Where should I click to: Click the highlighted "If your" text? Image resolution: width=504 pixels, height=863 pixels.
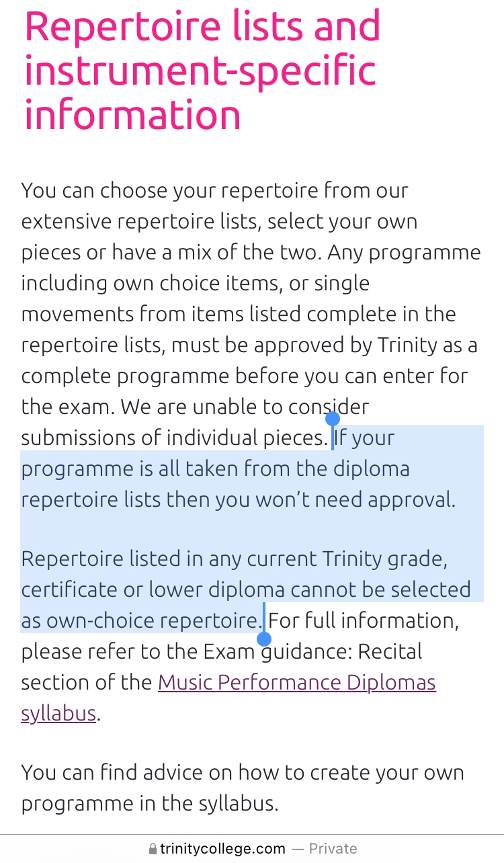pos(365,438)
